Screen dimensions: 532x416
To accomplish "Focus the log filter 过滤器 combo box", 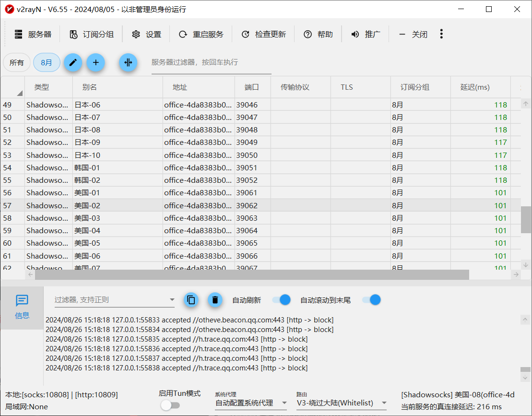I will tap(114, 299).
